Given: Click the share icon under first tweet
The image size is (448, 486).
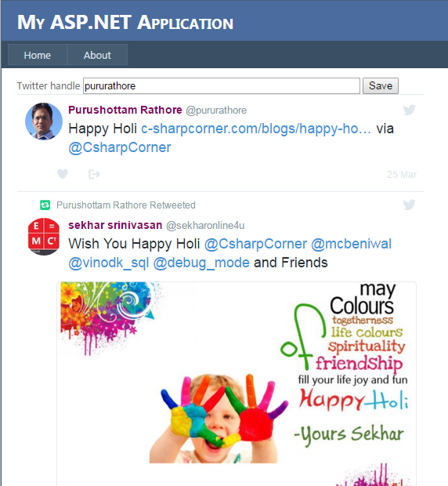Looking at the screenshot, I should (x=94, y=174).
